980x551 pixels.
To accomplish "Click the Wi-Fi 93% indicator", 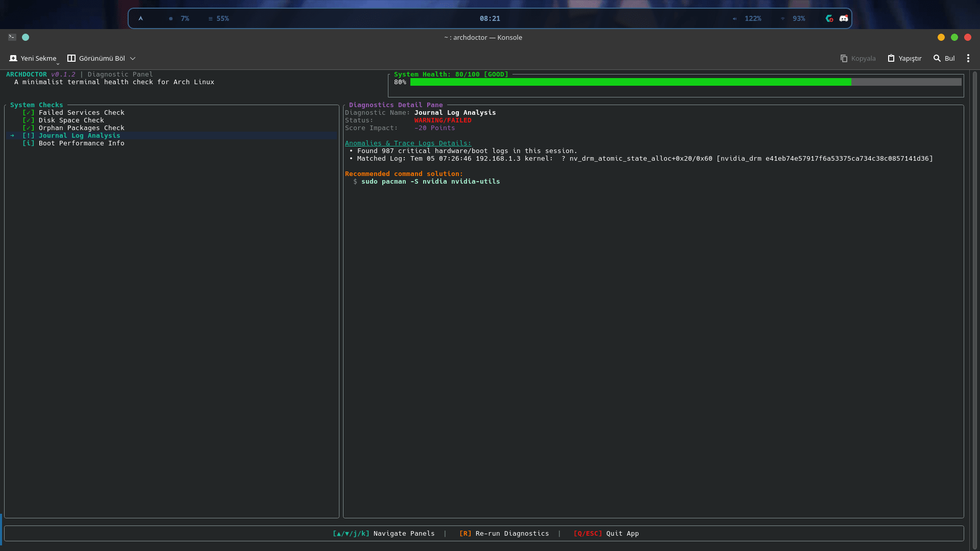I will [x=793, y=18].
